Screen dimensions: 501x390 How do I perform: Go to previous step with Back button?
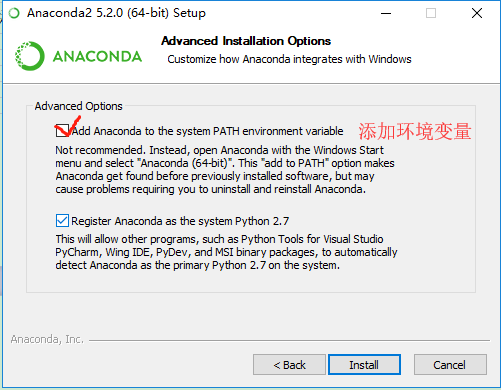[289, 365]
